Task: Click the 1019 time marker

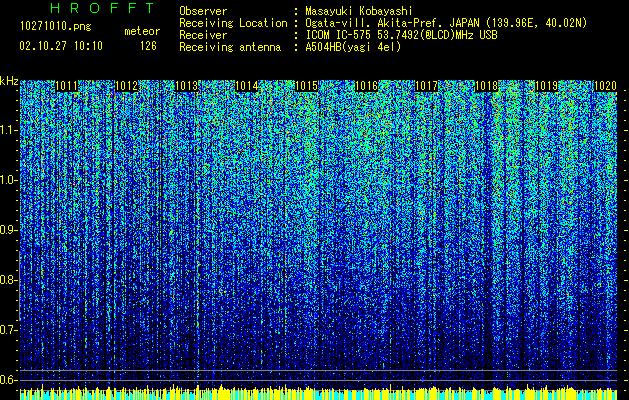Action: coord(546,86)
